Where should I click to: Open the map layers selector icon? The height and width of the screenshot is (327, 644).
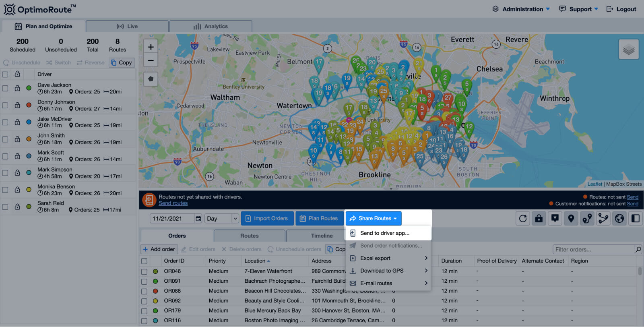pos(628,50)
